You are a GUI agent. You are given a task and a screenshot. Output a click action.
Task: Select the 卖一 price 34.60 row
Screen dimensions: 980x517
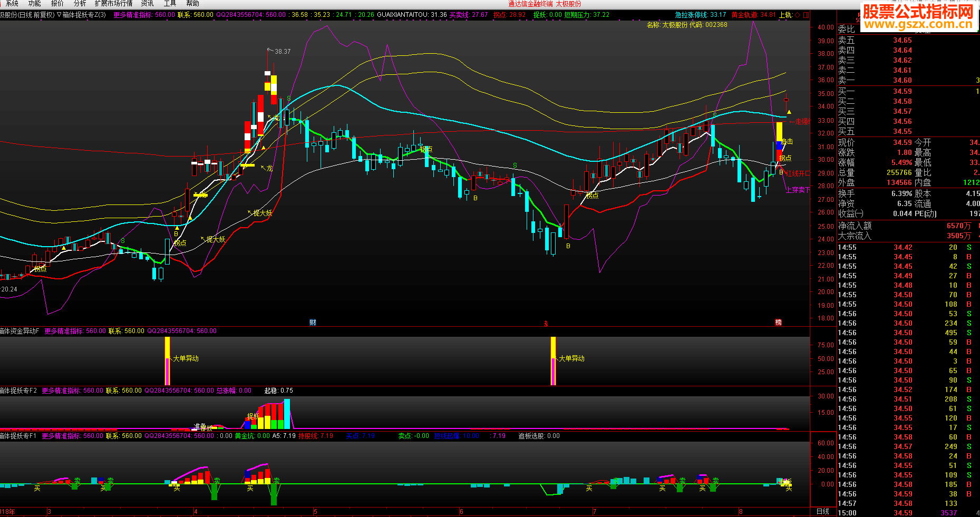(908, 80)
